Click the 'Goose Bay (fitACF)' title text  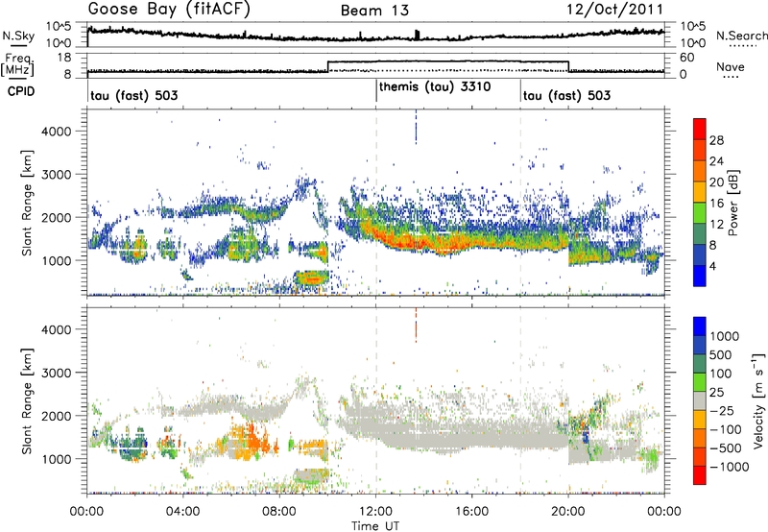169,10
